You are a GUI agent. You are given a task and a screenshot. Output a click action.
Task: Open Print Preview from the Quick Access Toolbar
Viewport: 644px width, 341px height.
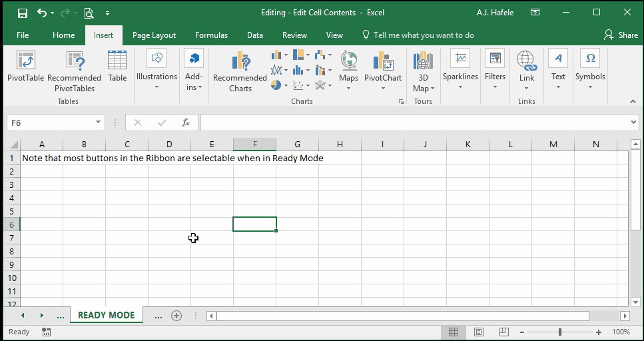point(89,13)
